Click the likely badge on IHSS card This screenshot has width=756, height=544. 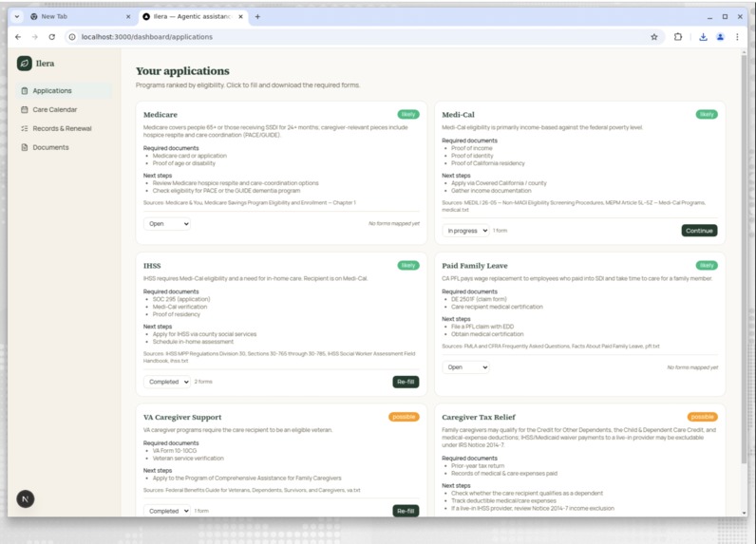tap(408, 266)
